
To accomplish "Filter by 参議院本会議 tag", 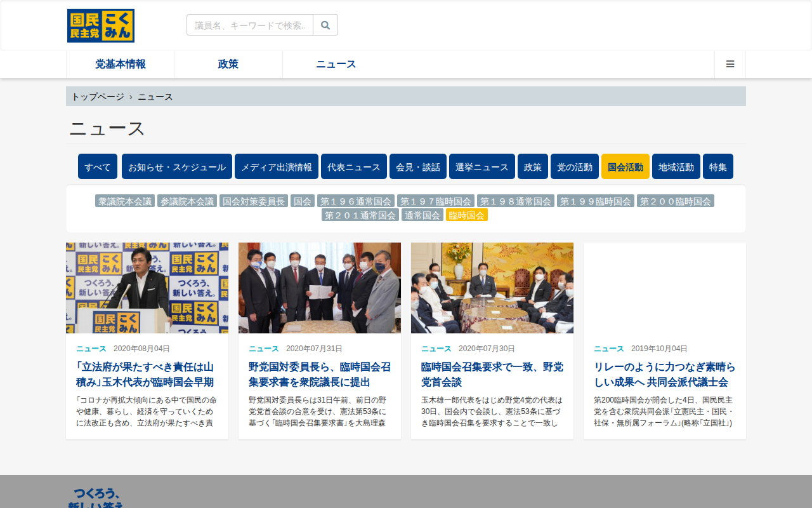I will [187, 201].
